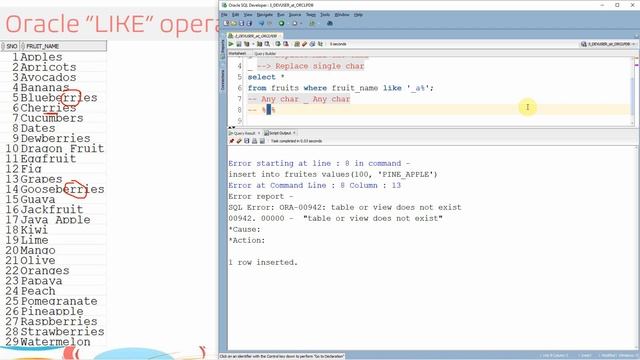Screen dimensions: 640x360
Task: Click the Clear eraser icon in worksheet toolbar
Action: click(x=304, y=44)
